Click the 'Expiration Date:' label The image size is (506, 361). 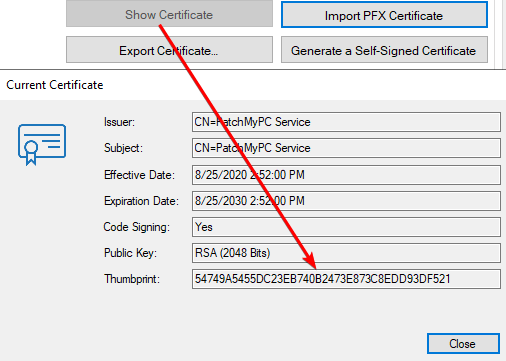point(141,201)
